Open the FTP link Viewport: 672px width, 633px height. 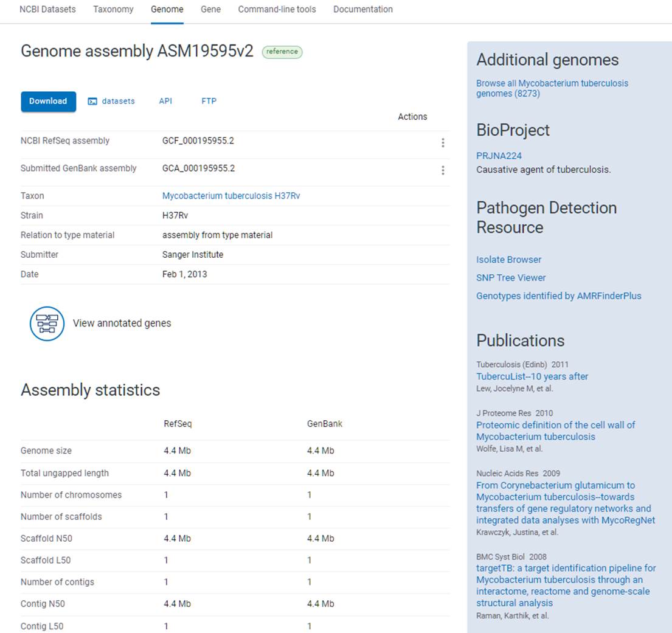point(209,102)
